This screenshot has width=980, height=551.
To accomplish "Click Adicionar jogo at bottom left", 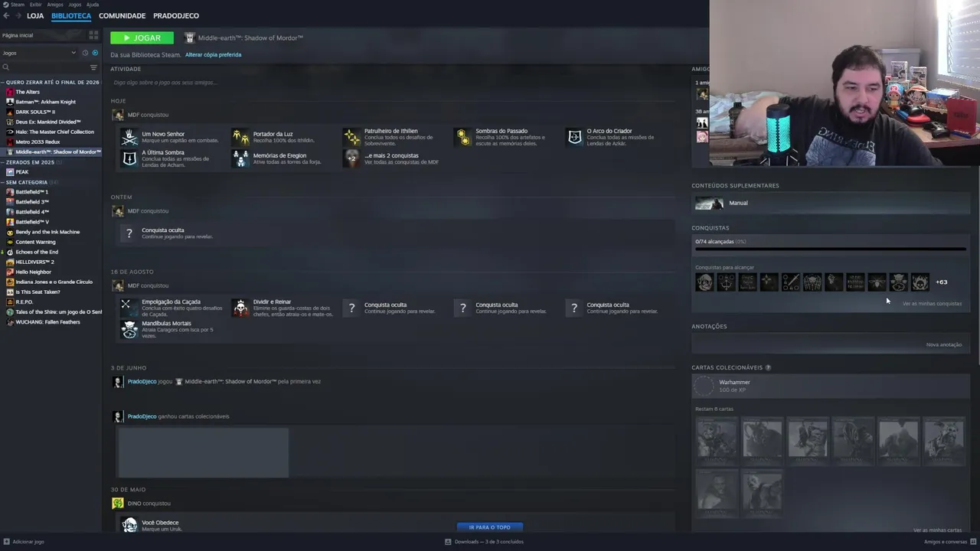I will [24, 542].
